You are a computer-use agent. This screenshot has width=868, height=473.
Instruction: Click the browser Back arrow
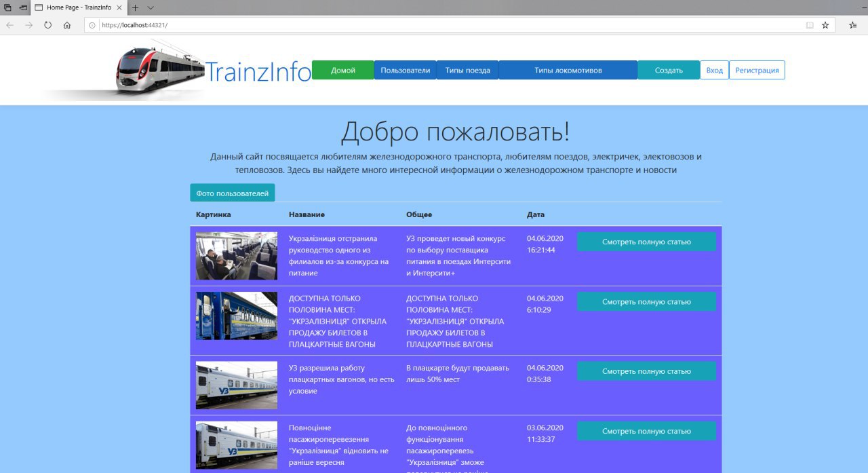tap(10, 25)
